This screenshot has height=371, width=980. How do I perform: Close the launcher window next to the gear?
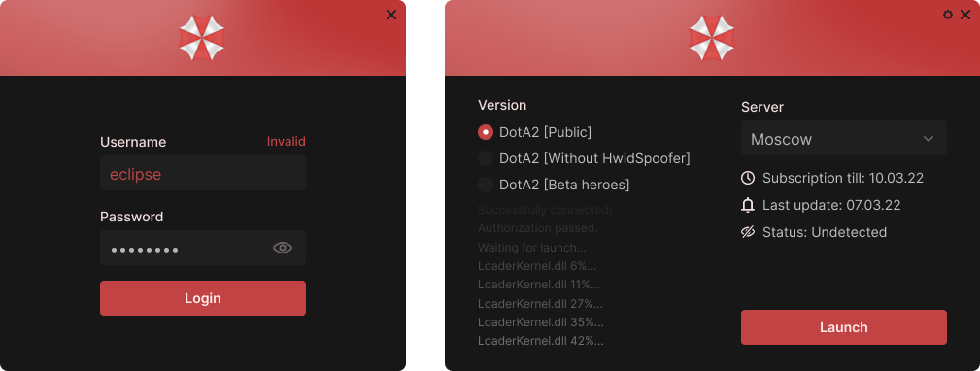pyautogui.click(x=965, y=15)
